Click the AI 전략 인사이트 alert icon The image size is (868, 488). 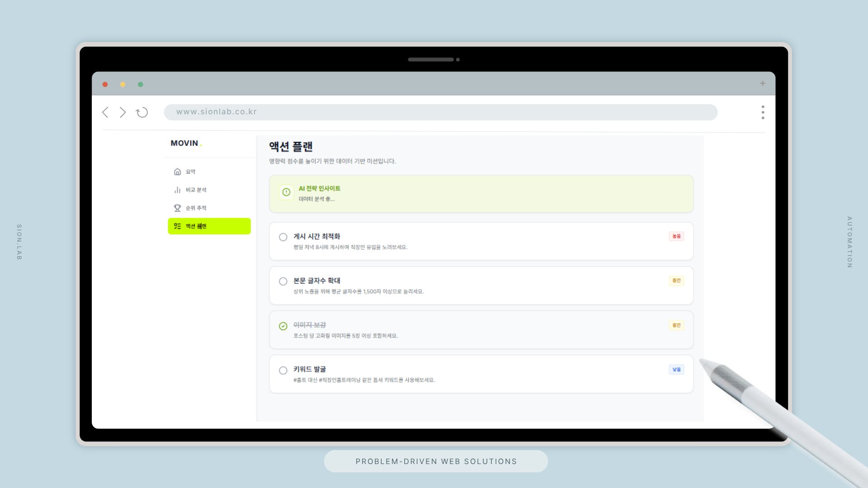286,192
